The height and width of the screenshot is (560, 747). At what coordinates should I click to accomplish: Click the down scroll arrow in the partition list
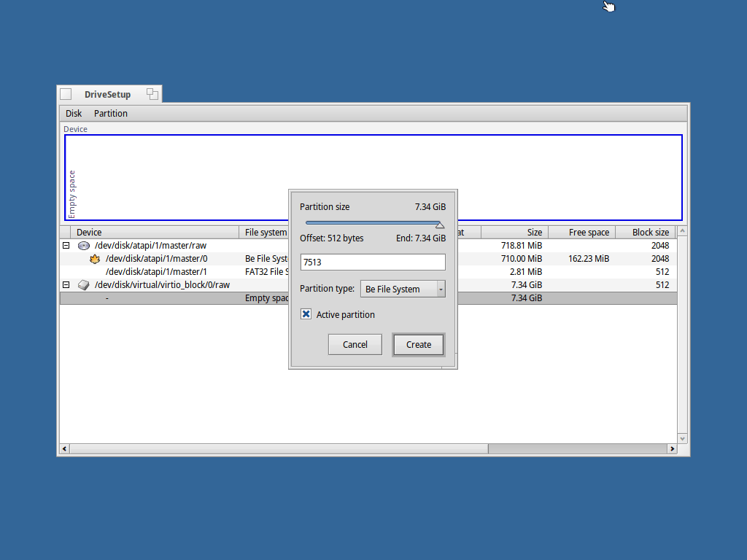pyautogui.click(x=682, y=438)
